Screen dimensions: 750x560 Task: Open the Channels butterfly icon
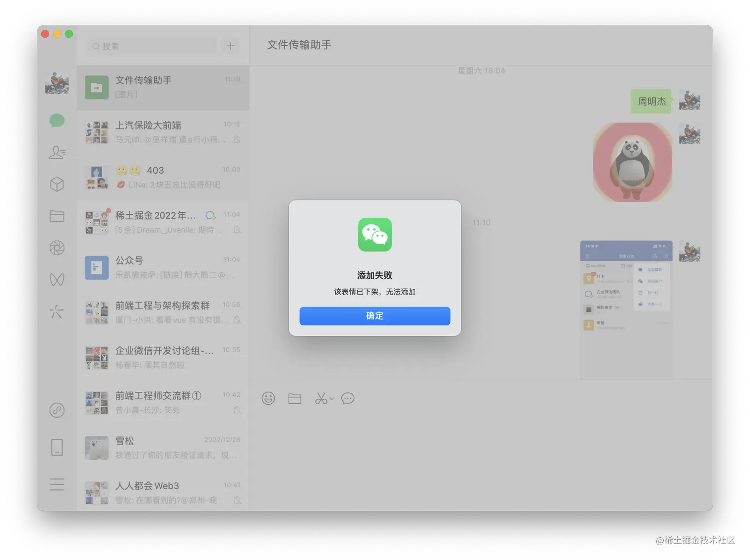pos(57,279)
